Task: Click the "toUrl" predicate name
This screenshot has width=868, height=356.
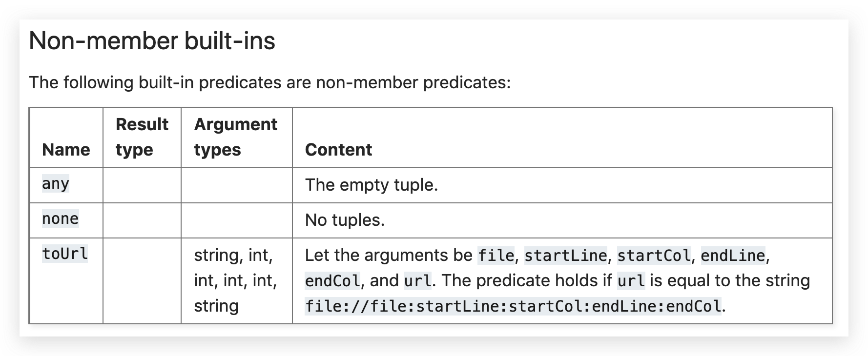Action: tap(65, 254)
